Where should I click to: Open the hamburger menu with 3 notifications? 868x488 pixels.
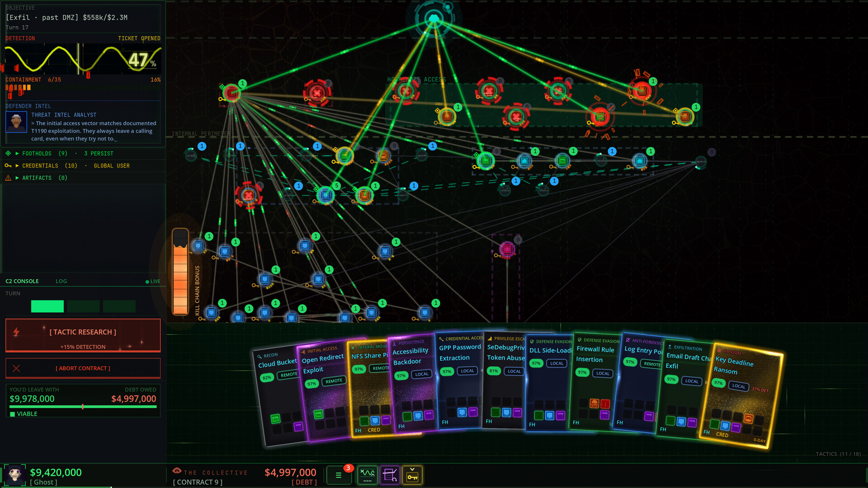pos(338,475)
